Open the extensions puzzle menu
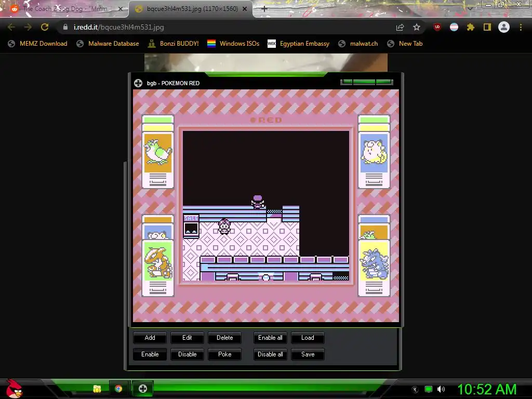 point(470,27)
